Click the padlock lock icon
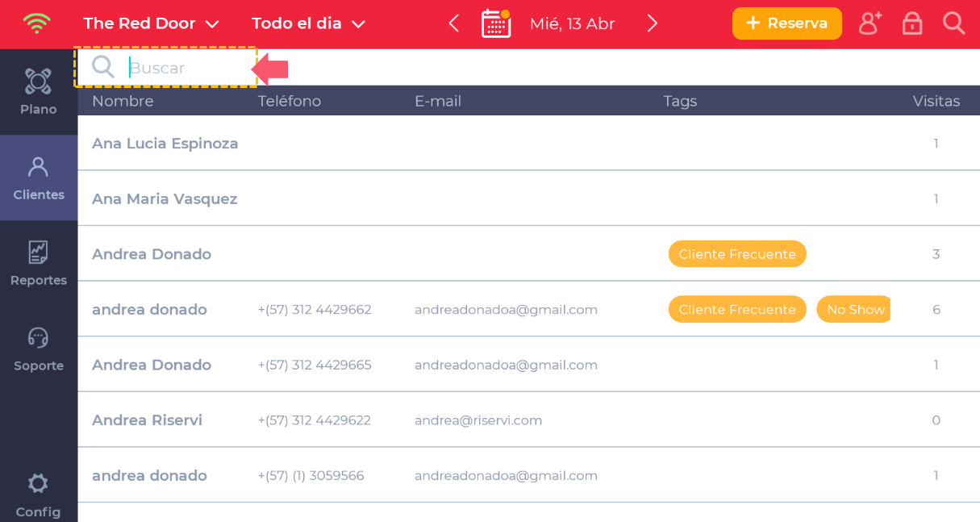Image resolution: width=980 pixels, height=522 pixels. click(x=912, y=23)
